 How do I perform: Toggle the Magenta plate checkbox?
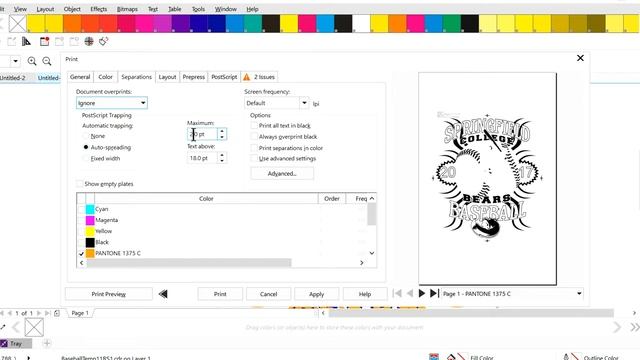(81, 220)
